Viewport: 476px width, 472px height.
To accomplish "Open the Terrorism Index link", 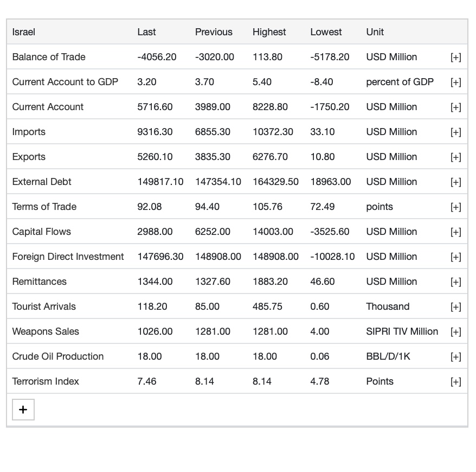I will tap(46, 381).
